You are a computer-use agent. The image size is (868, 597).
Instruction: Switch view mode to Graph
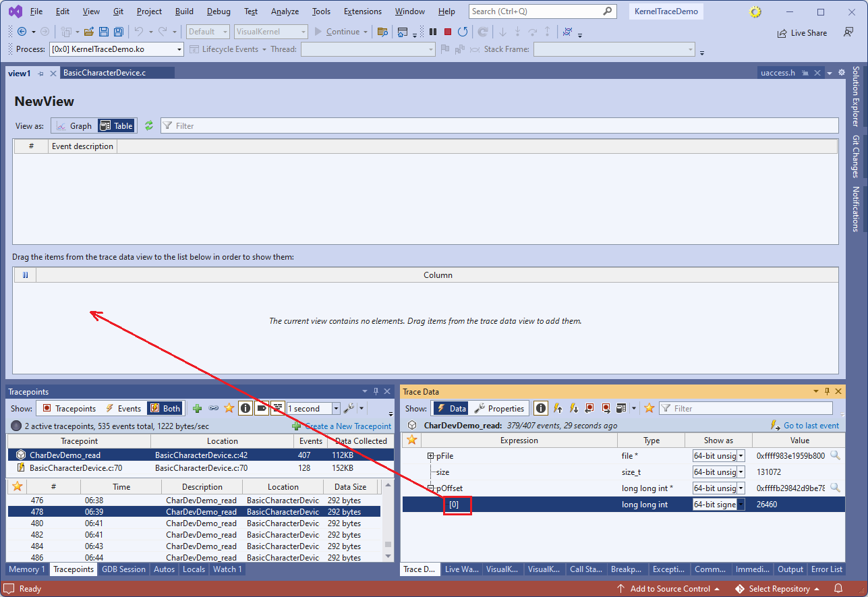click(74, 125)
